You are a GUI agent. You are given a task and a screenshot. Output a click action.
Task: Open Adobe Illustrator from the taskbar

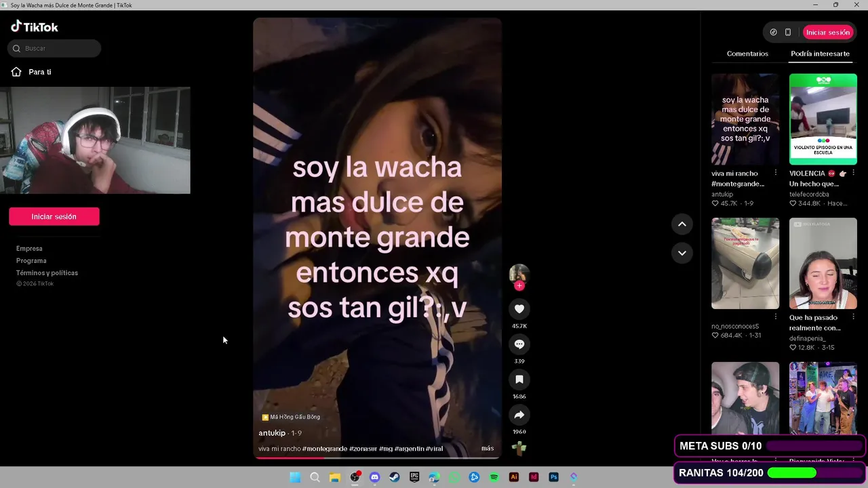click(x=513, y=477)
